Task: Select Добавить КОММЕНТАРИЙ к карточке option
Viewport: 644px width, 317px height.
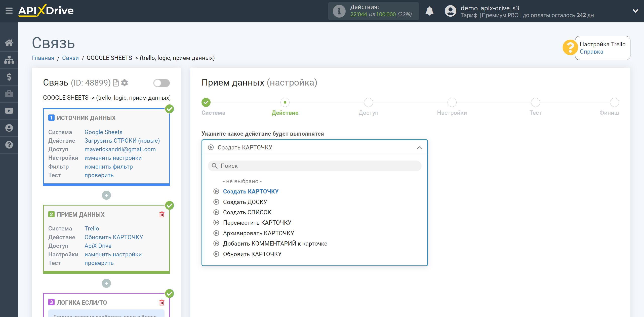Action: [x=275, y=244]
